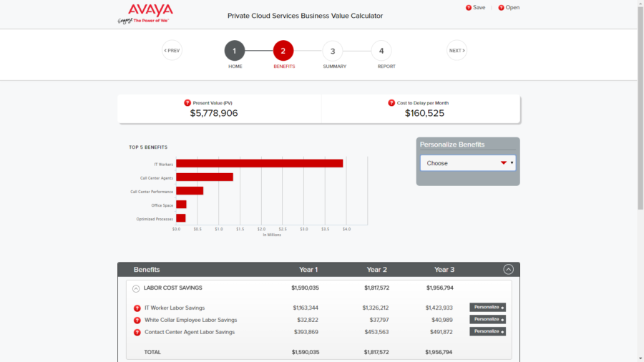
Task: Click the Open link
Action: coord(512,7)
